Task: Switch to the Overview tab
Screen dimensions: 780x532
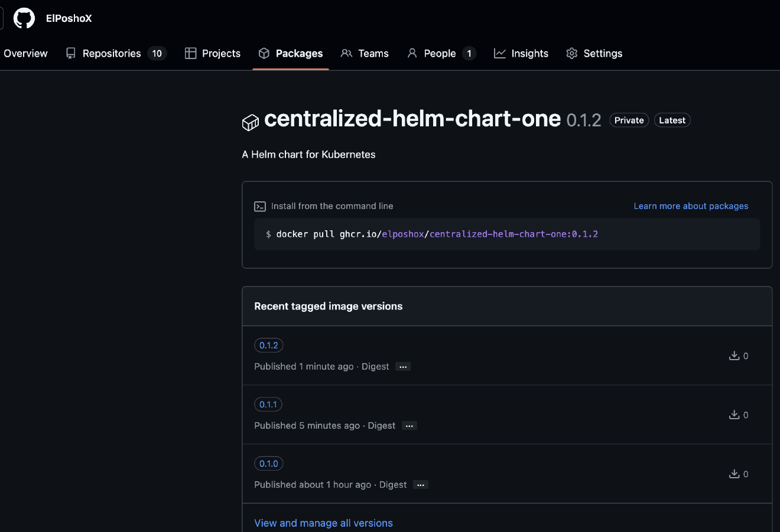Action: pos(25,53)
